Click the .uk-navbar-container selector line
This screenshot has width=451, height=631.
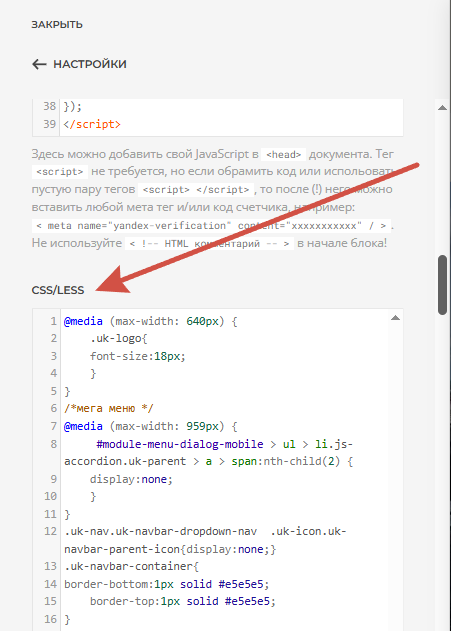click(132, 566)
